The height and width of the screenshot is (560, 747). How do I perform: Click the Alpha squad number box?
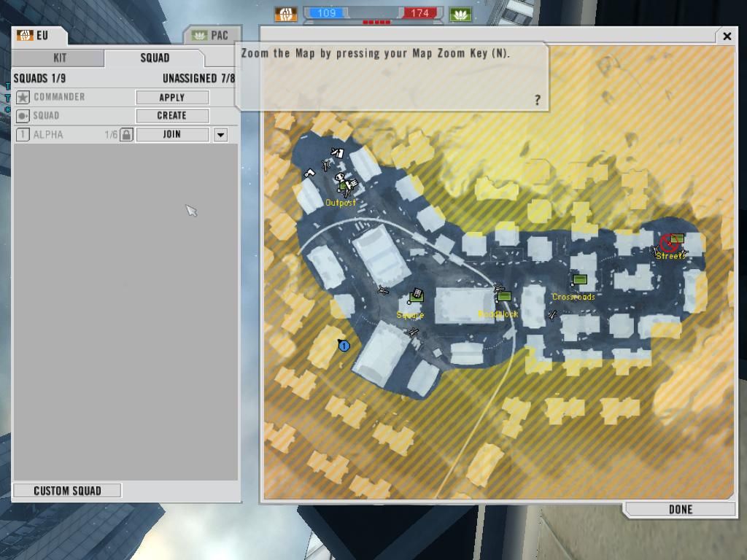coord(23,134)
